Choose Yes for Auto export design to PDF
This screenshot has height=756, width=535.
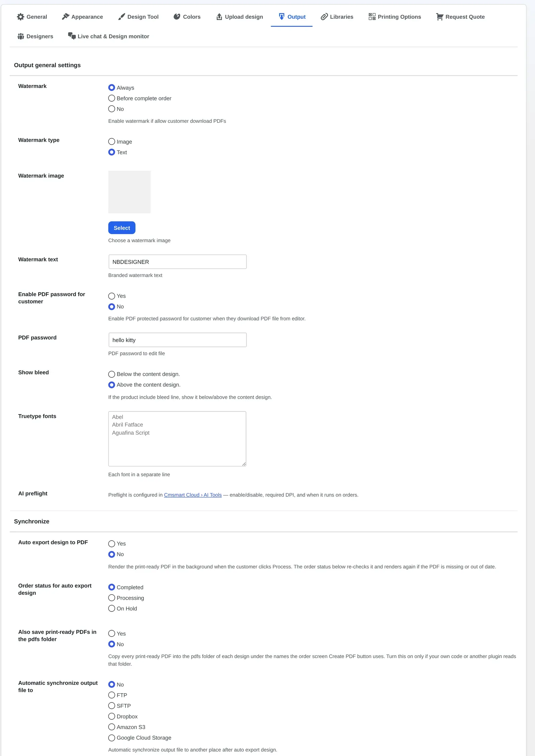(x=112, y=544)
